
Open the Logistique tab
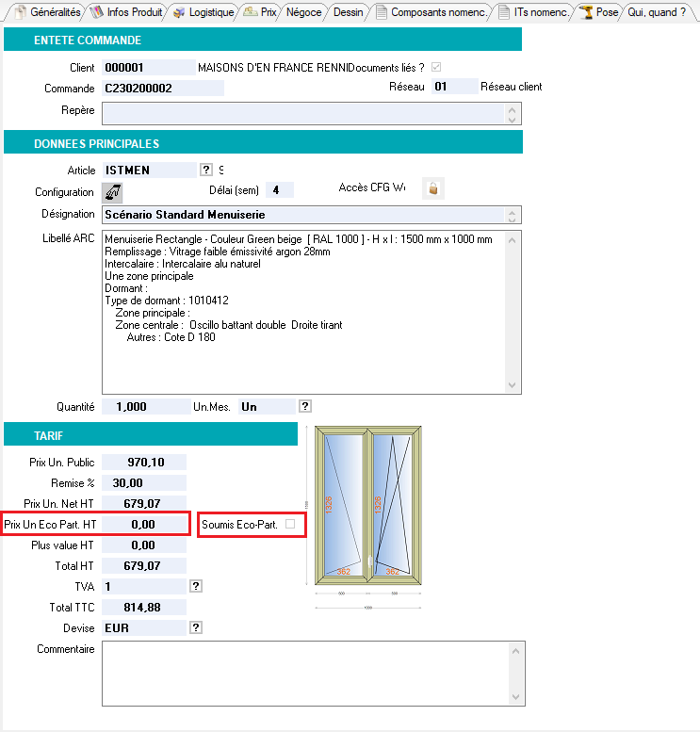click(x=203, y=12)
